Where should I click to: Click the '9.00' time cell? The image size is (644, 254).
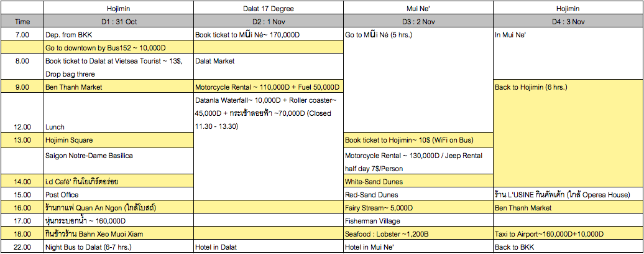[22, 87]
